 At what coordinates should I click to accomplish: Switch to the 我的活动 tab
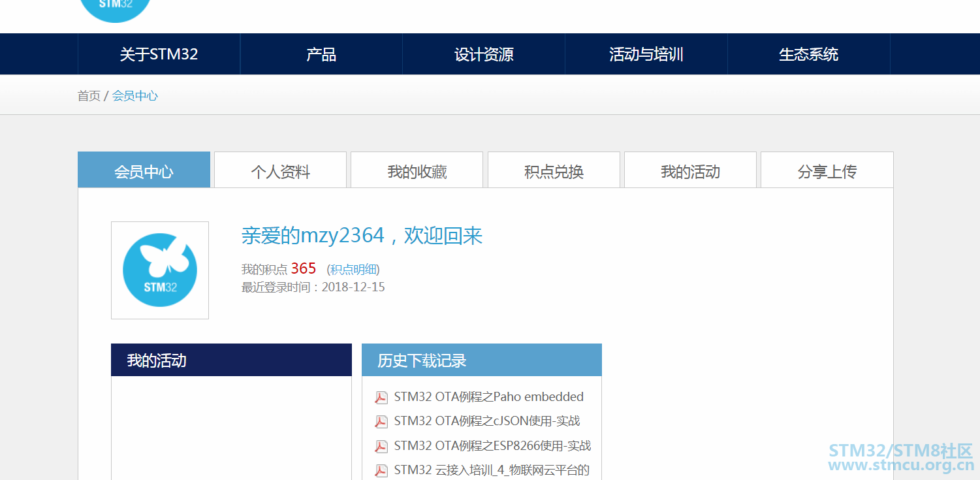[x=690, y=170]
